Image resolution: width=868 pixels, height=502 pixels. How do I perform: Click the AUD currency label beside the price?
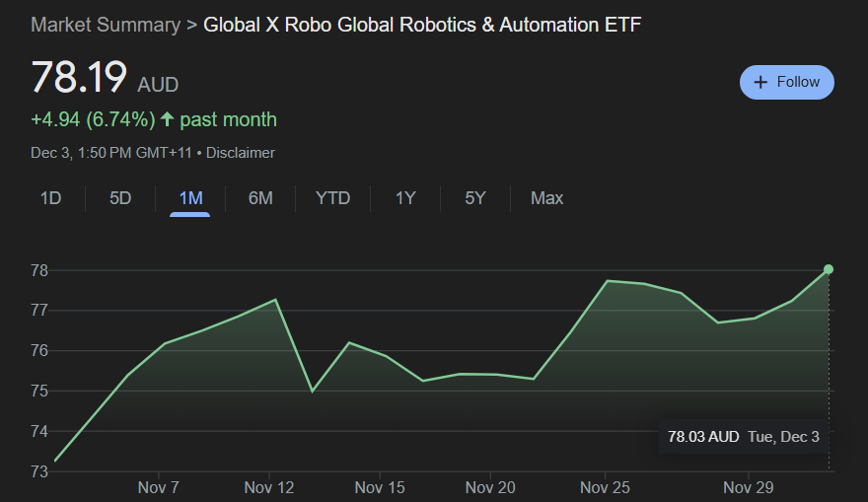click(x=158, y=85)
